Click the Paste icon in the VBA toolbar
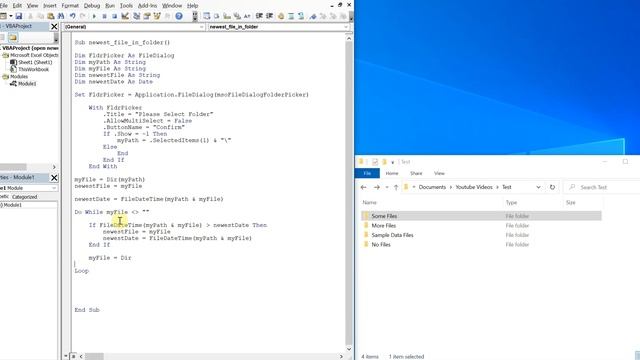 [x=51, y=16]
